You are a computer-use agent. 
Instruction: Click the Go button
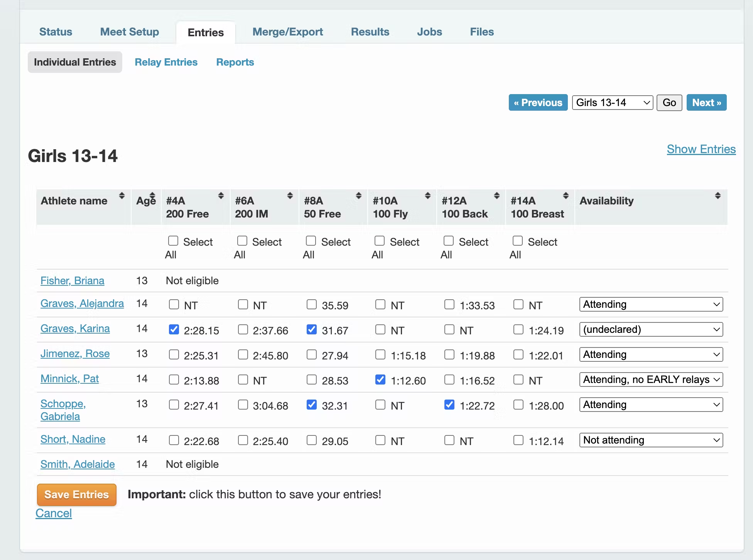(669, 103)
